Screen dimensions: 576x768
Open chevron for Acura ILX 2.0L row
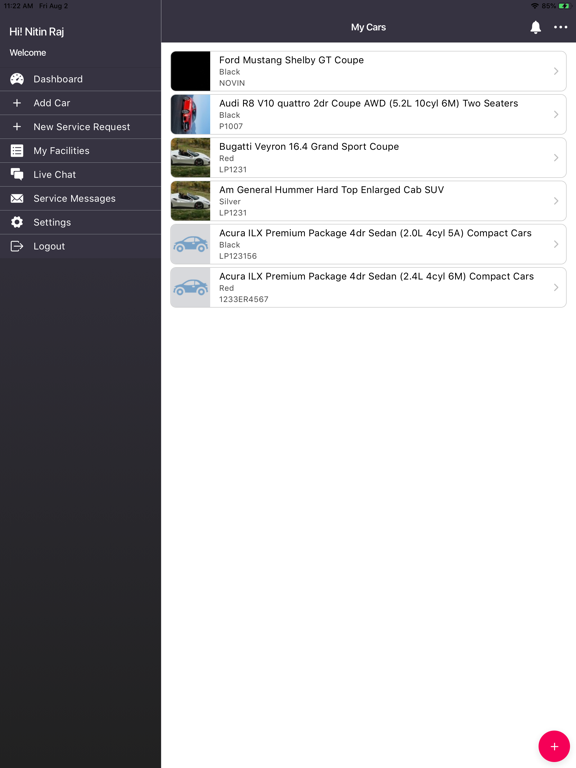click(x=556, y=244)
